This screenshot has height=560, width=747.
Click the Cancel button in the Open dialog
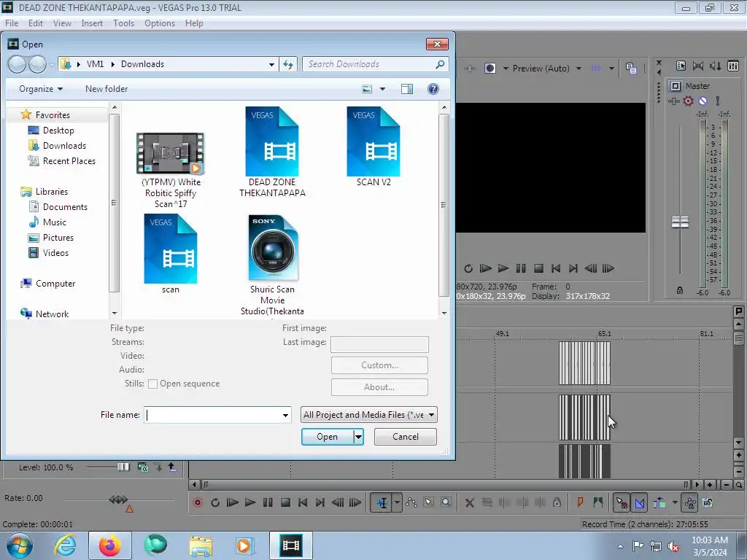coord(406,437)
